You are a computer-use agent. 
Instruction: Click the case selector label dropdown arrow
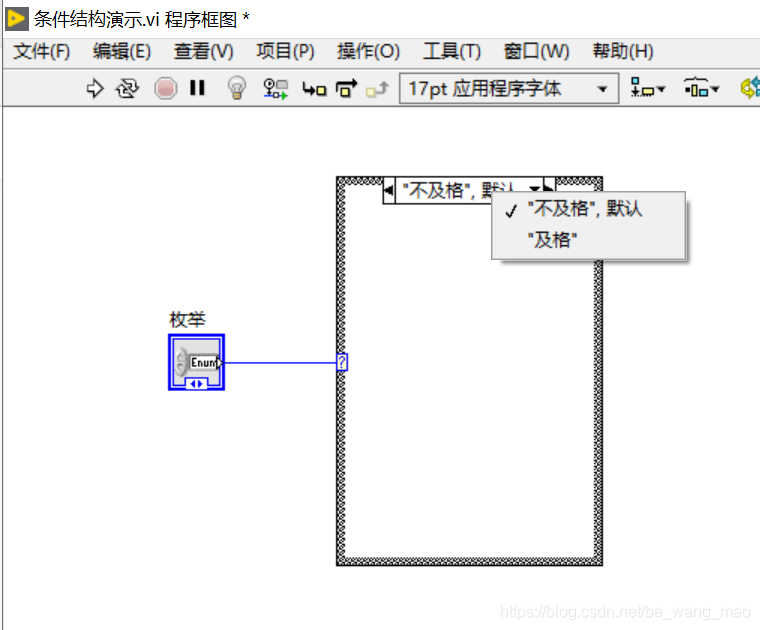point(534,188)
